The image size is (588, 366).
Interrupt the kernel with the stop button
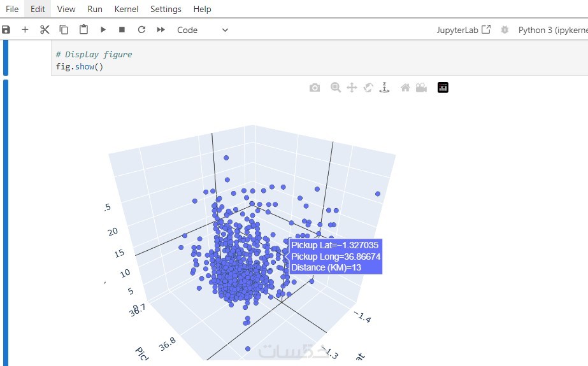point(122,30)
